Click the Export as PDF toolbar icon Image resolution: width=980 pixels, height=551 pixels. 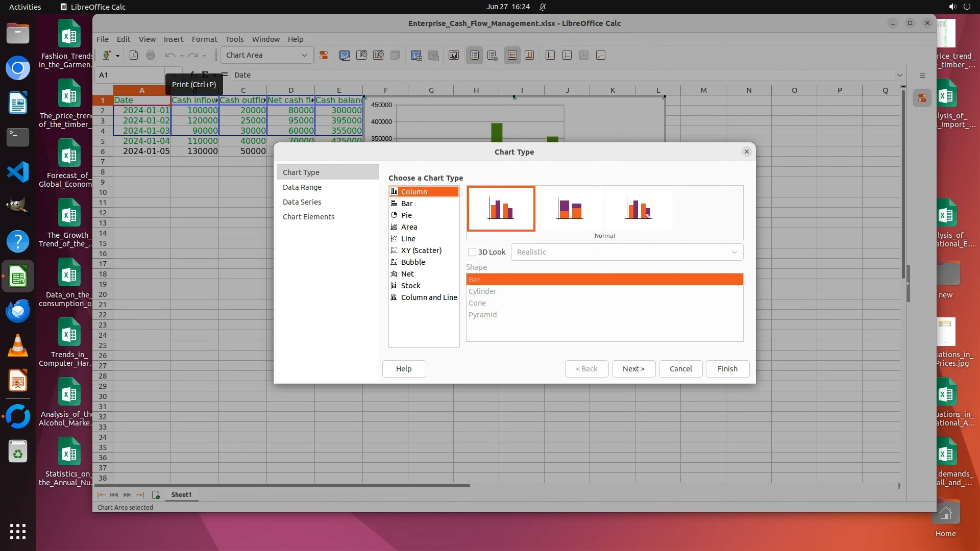point(134,55)
